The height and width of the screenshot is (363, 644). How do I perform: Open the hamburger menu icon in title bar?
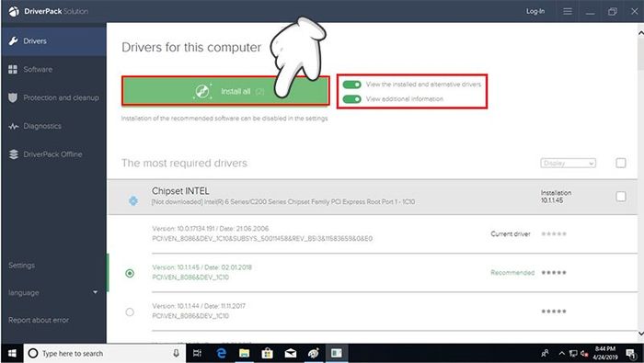568,11
